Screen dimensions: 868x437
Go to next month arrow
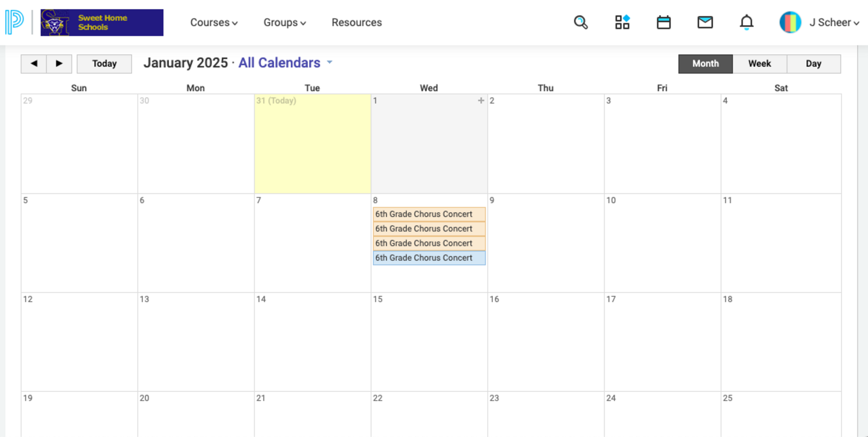(x=59, y=64)
